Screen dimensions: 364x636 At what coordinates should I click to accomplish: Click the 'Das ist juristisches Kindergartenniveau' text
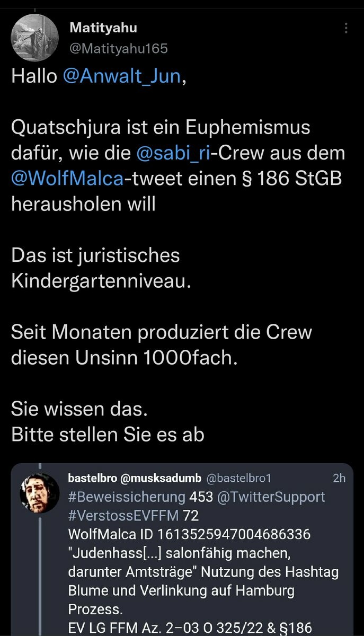coord(100,268)
